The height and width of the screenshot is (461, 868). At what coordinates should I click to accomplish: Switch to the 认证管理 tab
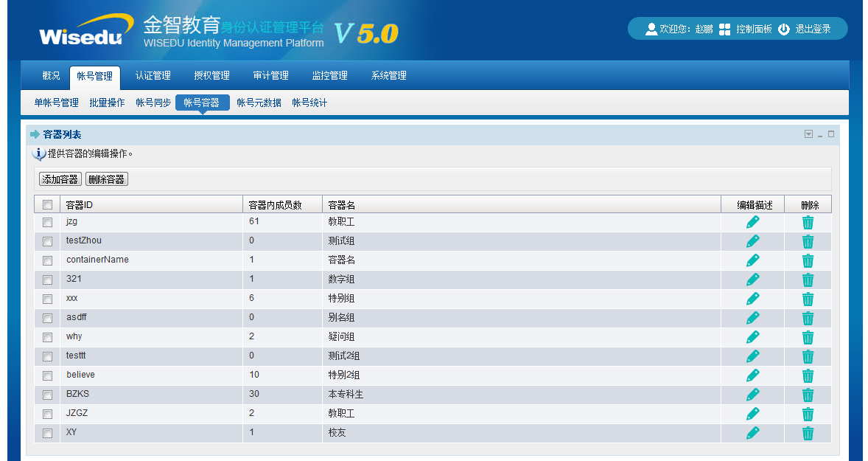(x=153, y=76)
